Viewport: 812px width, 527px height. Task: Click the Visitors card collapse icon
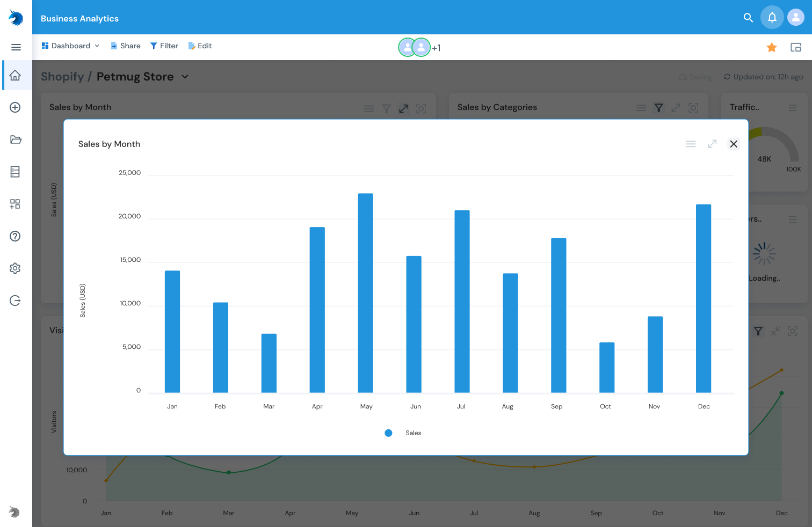[x=775, y=331]
